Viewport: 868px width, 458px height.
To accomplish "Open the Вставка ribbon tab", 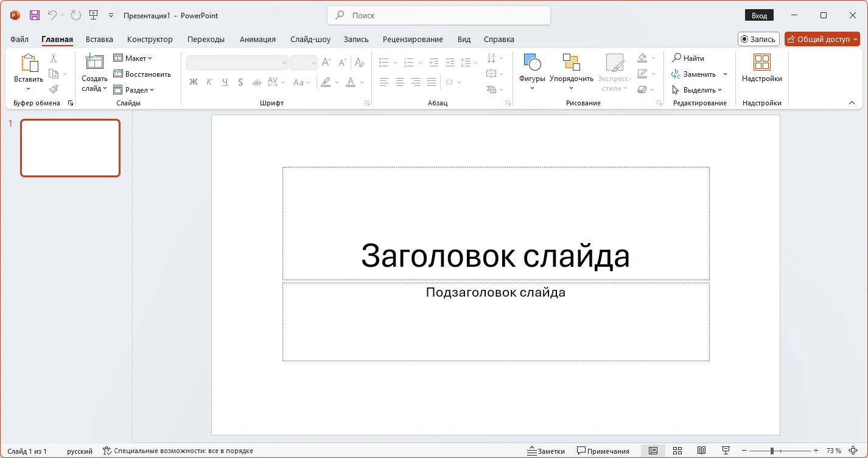I will (99, 39).
